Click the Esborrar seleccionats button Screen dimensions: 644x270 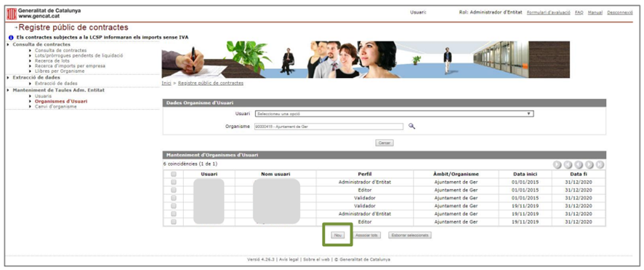pyautogui.click(x=410, y=236)
